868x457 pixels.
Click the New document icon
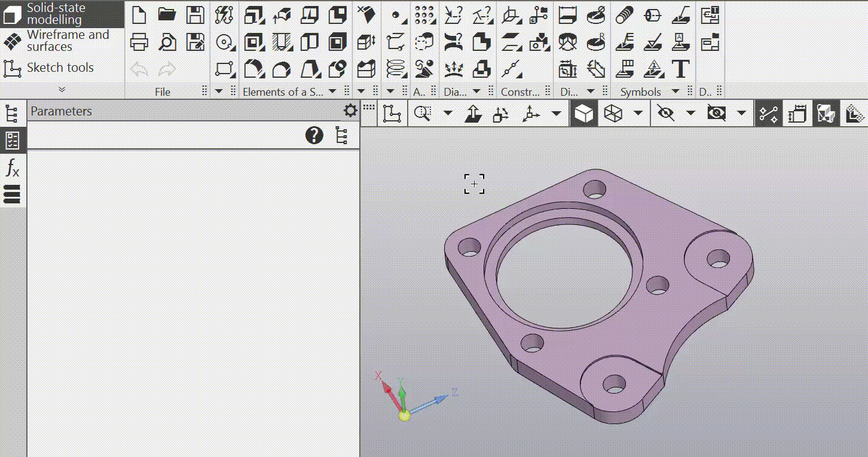(139, 15)
